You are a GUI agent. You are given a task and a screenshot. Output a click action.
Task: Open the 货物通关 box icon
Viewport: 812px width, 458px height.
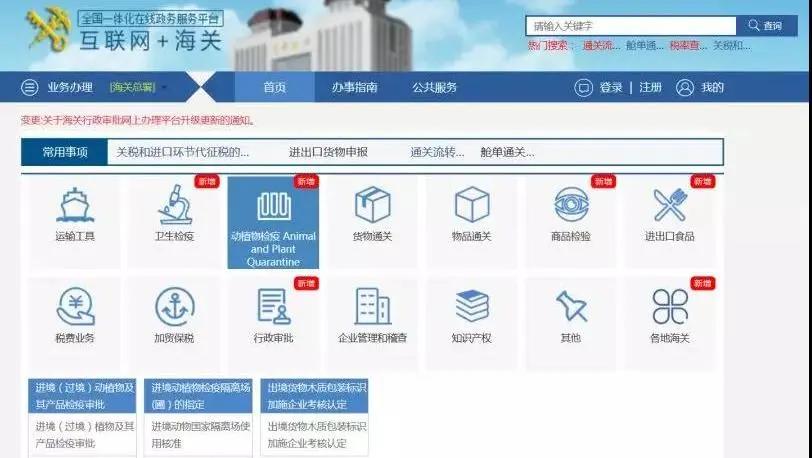click(372, 205)
